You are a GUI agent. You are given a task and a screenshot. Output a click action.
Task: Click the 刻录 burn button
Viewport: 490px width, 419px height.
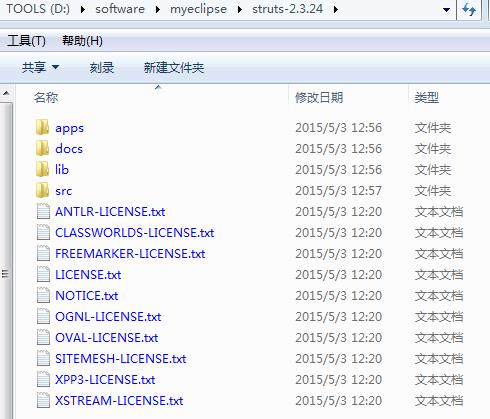(x=102, y=68)
